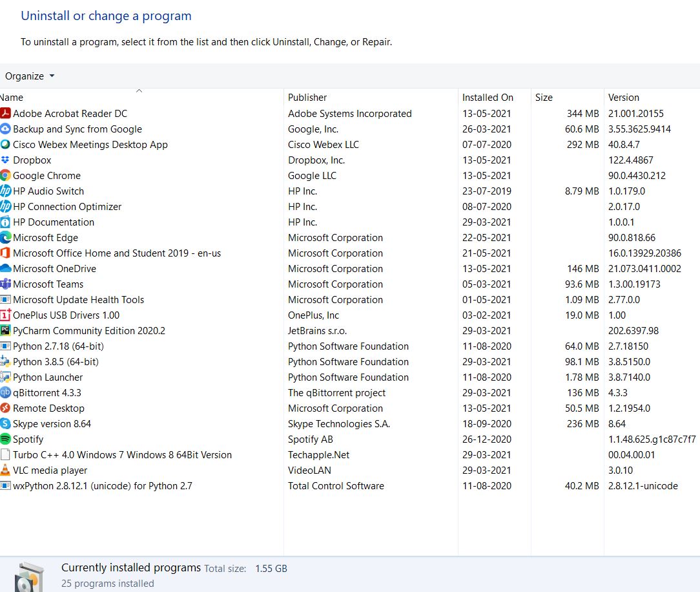
Task: Click install date 23-07-2019
Action: [x=487, y=191]
